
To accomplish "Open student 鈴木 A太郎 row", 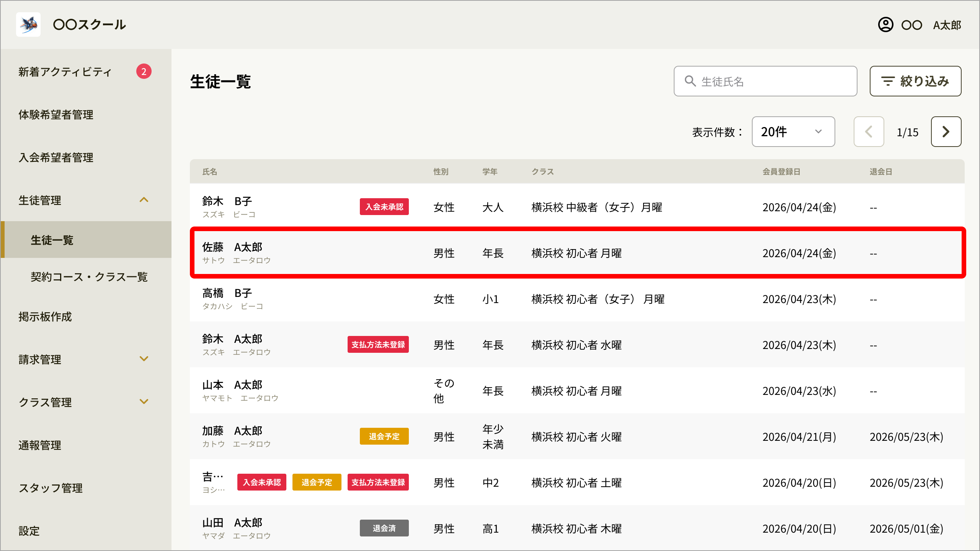I will 577,344.
